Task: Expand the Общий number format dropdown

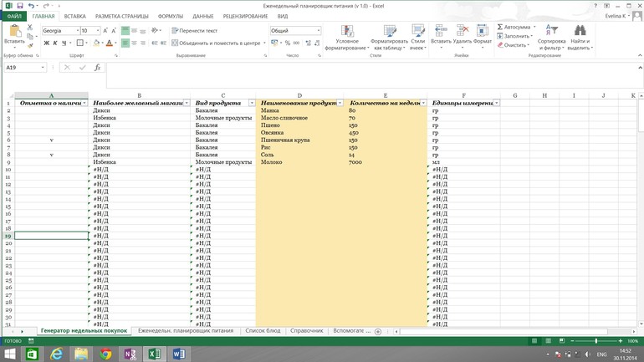Action: coord(318,31)
